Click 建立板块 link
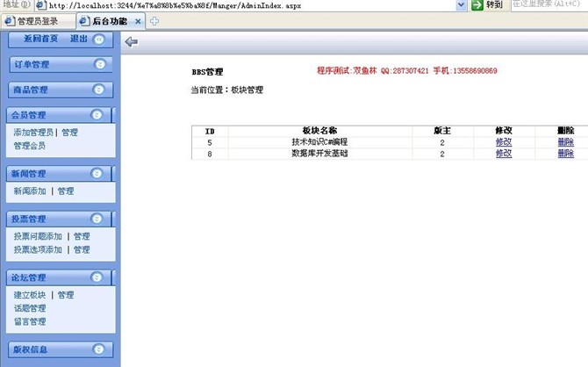 [x=30, y=295]
